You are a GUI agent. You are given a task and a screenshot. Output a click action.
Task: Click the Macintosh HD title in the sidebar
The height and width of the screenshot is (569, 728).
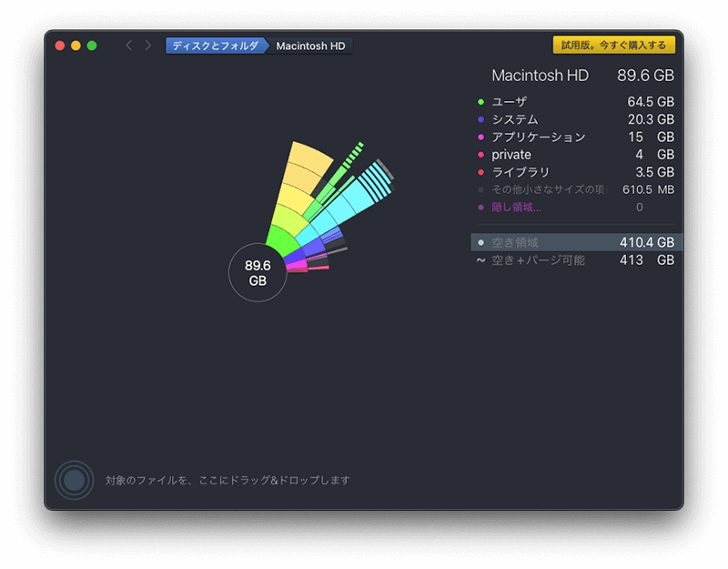click(x=540, y=76)
